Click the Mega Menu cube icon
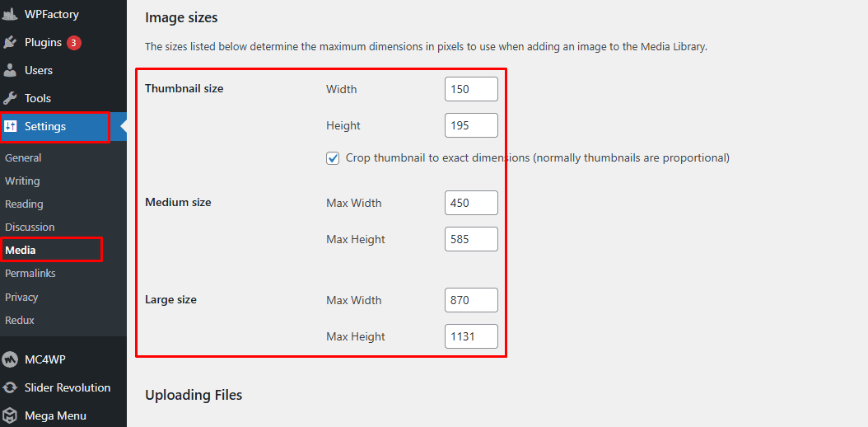 tap(11, 415)
